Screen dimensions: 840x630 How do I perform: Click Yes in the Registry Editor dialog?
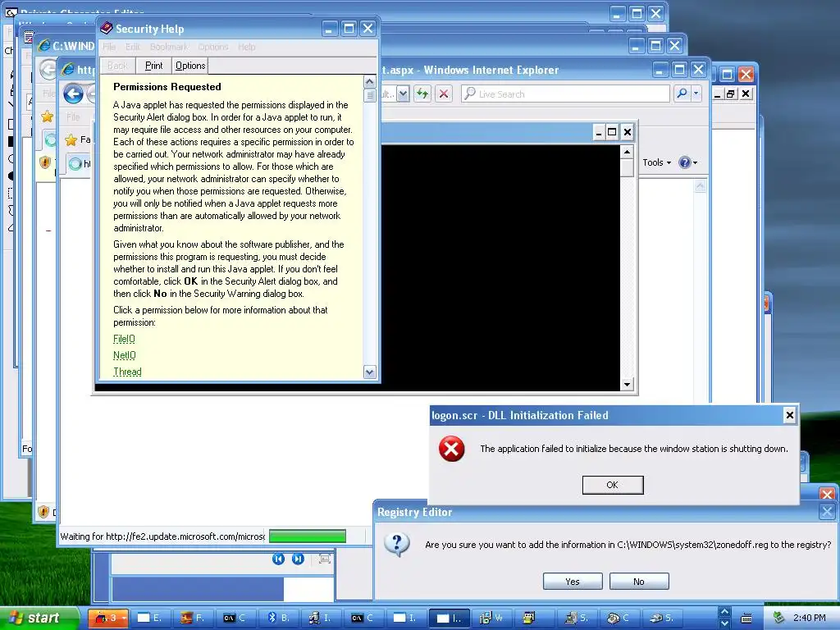click(x=572, y=582)
